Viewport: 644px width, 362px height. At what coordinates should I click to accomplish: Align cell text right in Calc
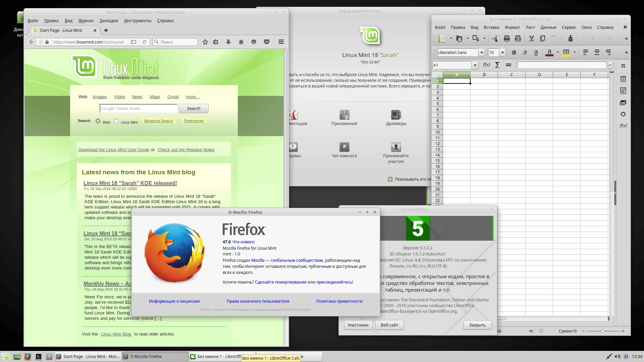coord(608,53)
